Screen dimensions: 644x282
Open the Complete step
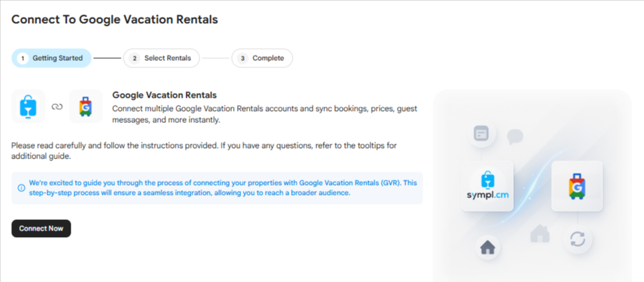[262, 58]
